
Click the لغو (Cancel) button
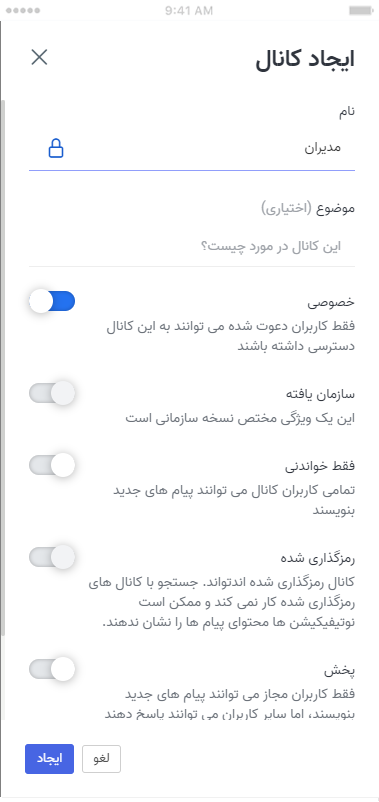tap(101, 759)
